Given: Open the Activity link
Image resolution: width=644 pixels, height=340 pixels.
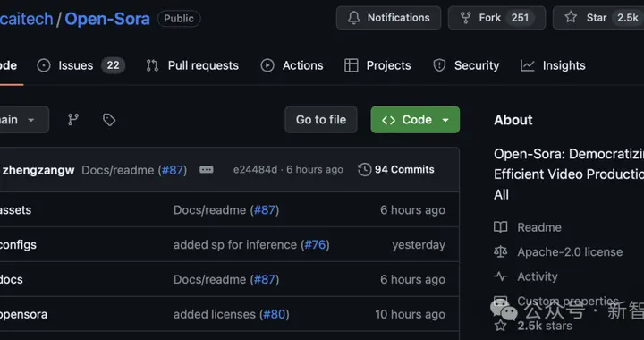Looking at the screenshot, I should 538,276.
